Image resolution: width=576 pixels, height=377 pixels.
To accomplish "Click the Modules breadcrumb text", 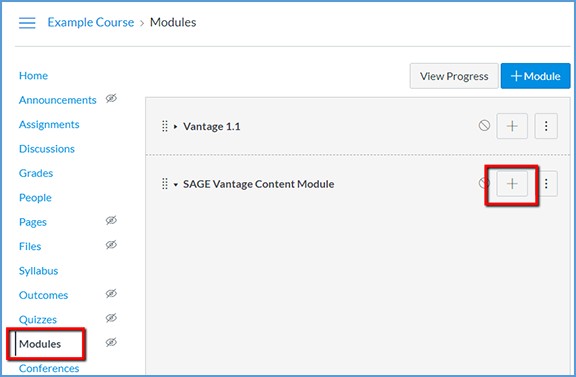I will coord(173,22).
